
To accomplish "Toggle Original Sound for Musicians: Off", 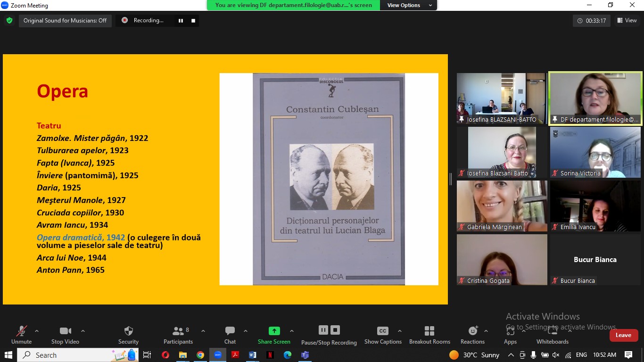I will (x=65, y=21).
